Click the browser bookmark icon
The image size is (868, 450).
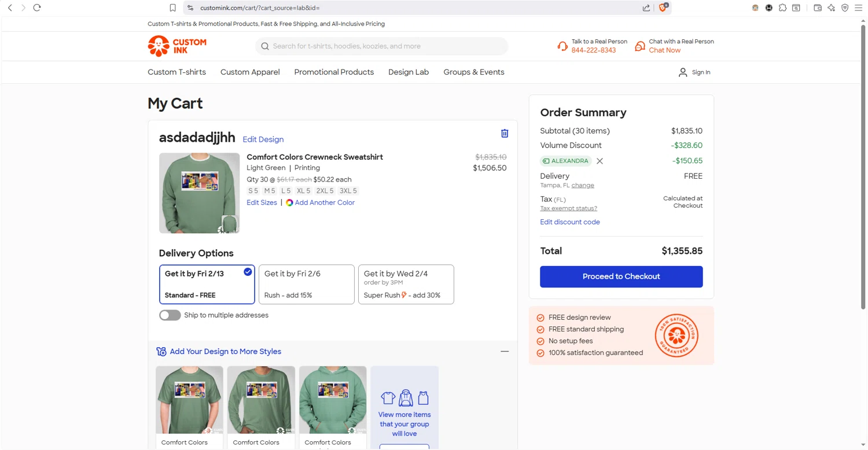(x=172, y=8)
